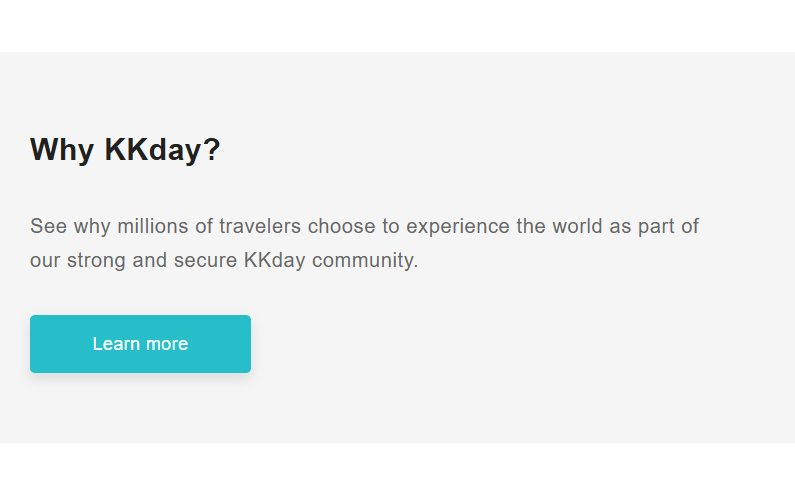Viewport: 795px width, 497px height.
Task: Click the 'Why KKday?' heading
Action: pyautogui.click(x=125, y=150)
